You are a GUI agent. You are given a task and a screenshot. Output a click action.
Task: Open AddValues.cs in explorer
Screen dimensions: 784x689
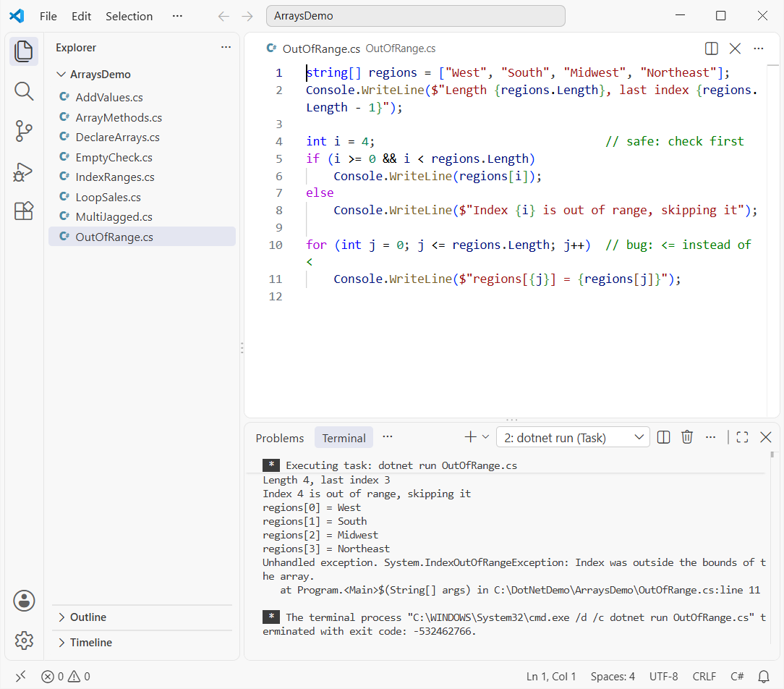[142, 97]
